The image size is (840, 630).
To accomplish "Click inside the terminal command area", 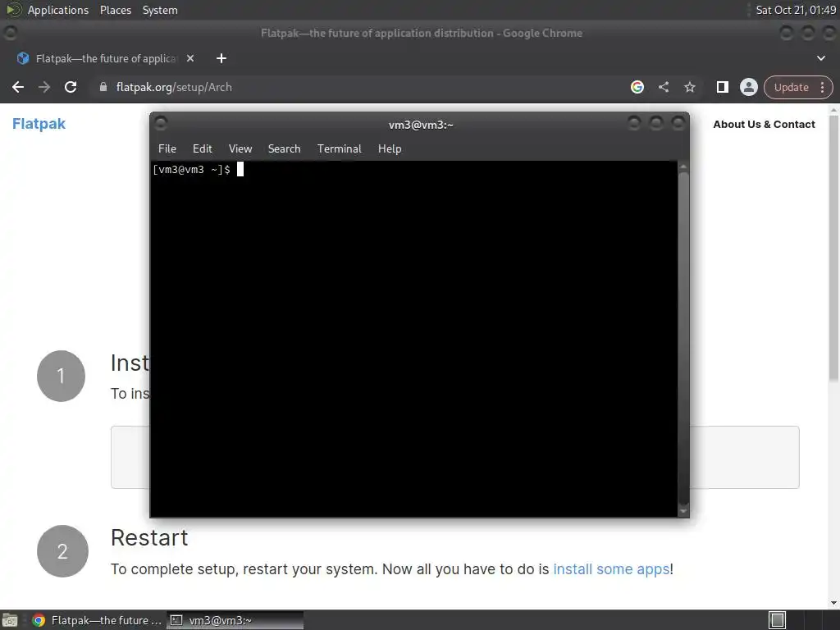I will (413, 339).
